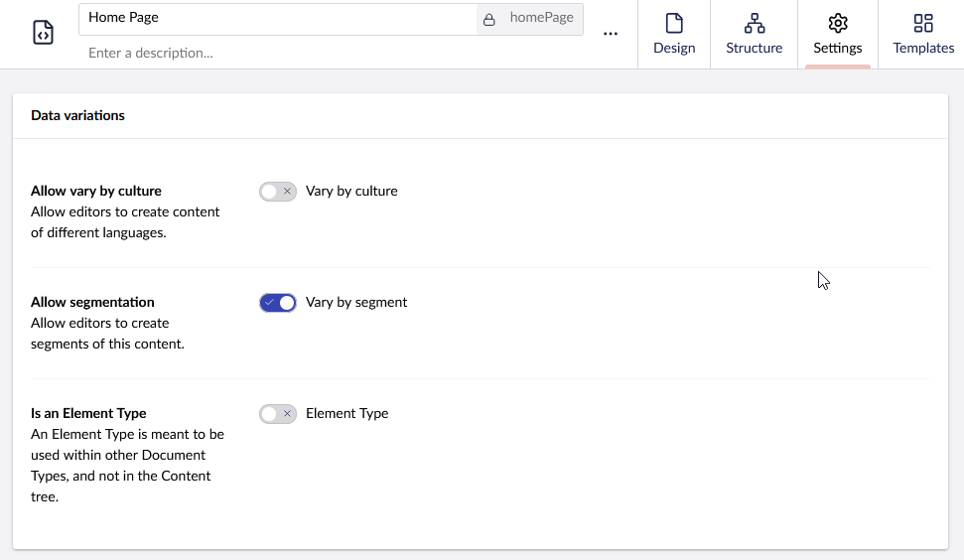The width and height of the screenshot is (964, 560).
Task: Click the homePage alias text
Action: point(542,18)
